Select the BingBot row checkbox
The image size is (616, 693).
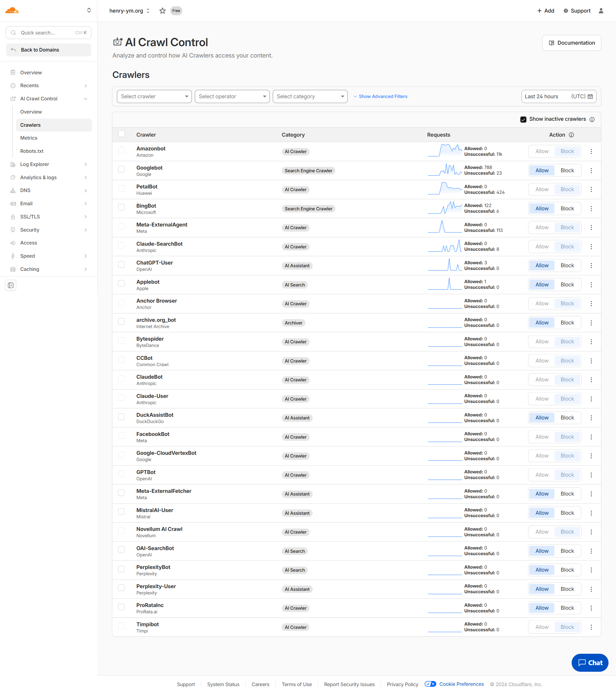(x=121, y=207)
